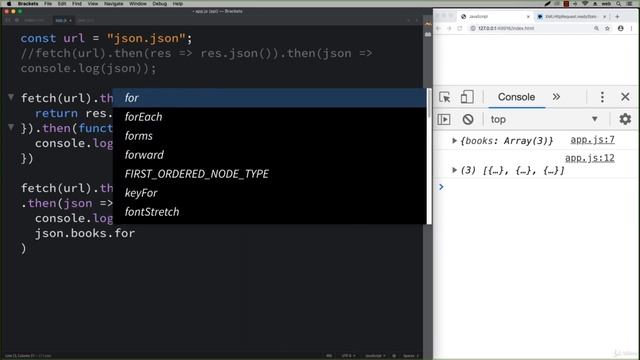The height and width of the screenshot is (360, 640).
Task: Open the browser three-dot menu
Action: point(631,29)
